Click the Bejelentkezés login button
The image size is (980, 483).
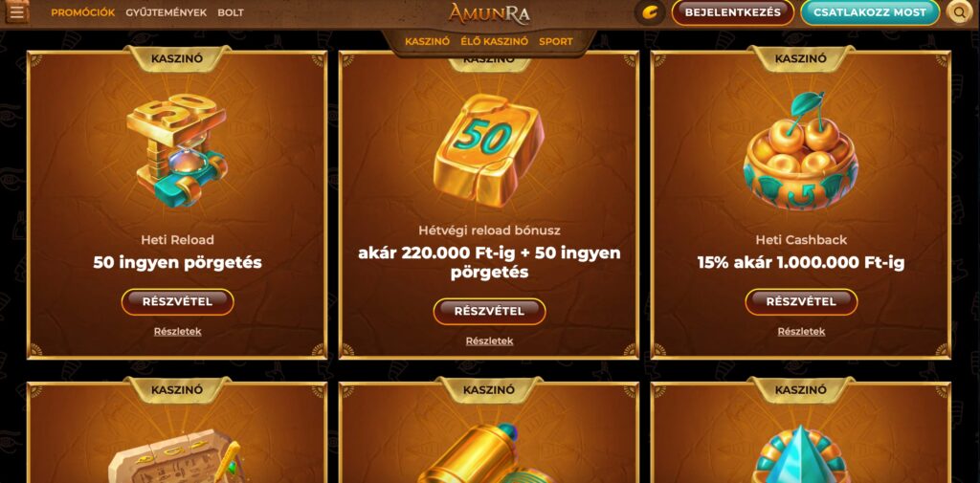(x=732, y=12)
